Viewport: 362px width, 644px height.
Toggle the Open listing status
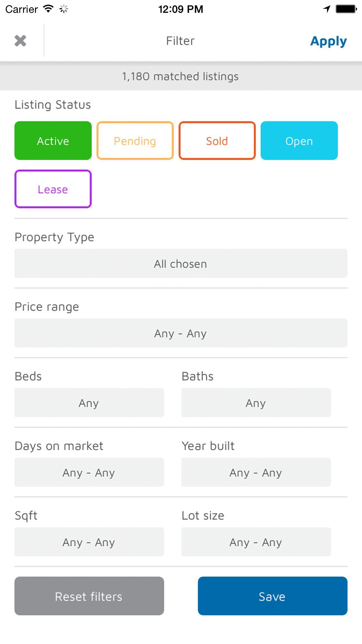[x=299, y=141]
